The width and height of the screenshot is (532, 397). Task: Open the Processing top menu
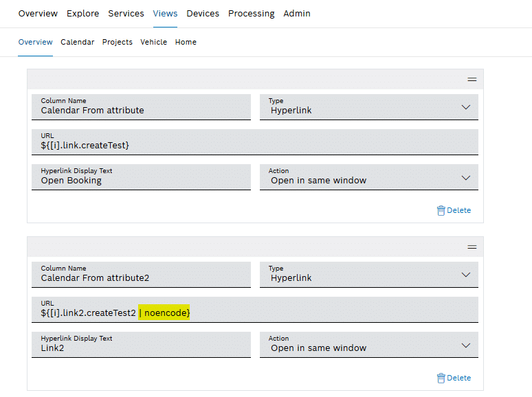pyautogui.click(x=251, y=14)
